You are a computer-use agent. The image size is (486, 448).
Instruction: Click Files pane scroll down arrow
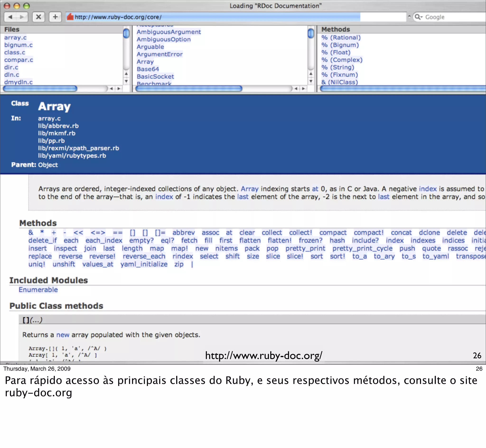(x=126, y=81)
